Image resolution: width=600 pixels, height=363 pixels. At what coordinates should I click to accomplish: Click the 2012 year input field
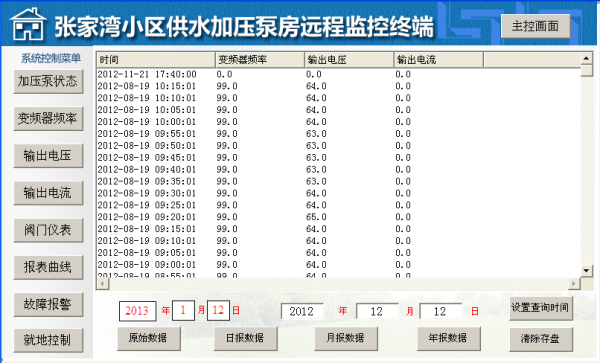(x=302, y=311)
